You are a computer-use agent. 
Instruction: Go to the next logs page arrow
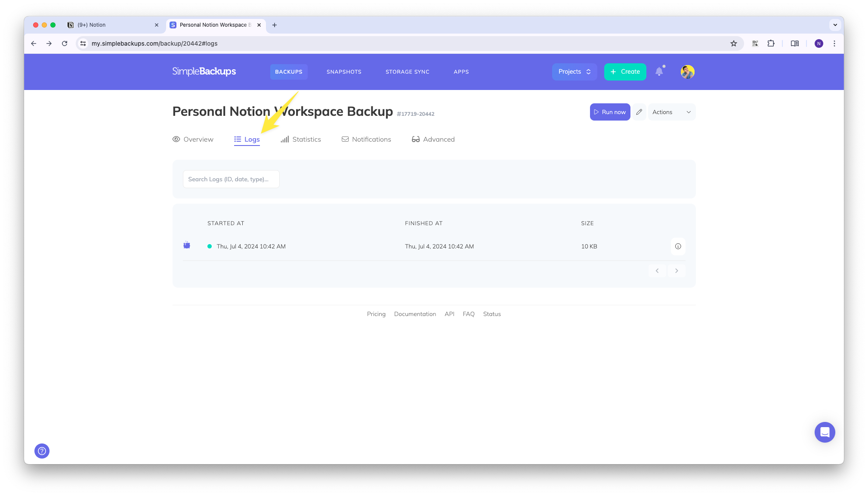(676, 270)
